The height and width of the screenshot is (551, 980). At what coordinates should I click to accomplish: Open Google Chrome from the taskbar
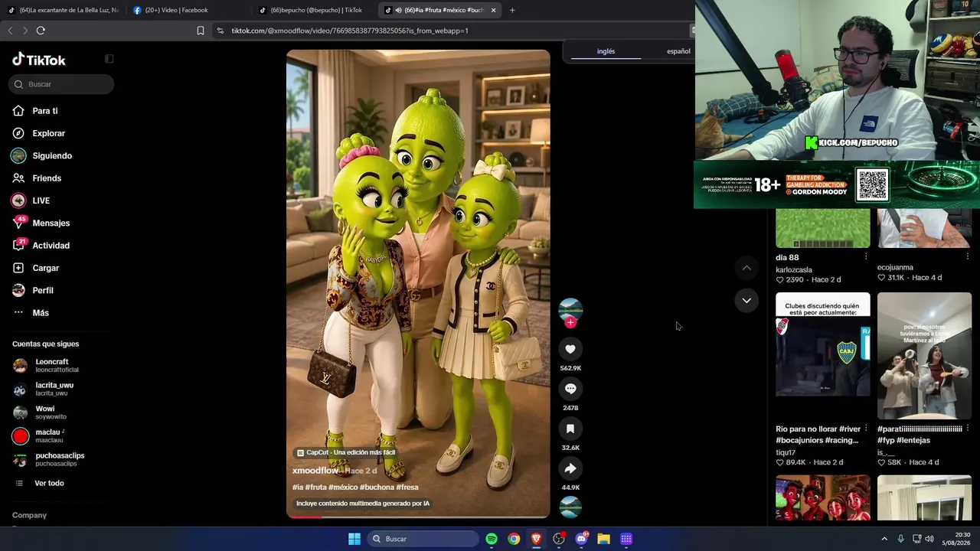pyautogui.click(x=514, y=539)
